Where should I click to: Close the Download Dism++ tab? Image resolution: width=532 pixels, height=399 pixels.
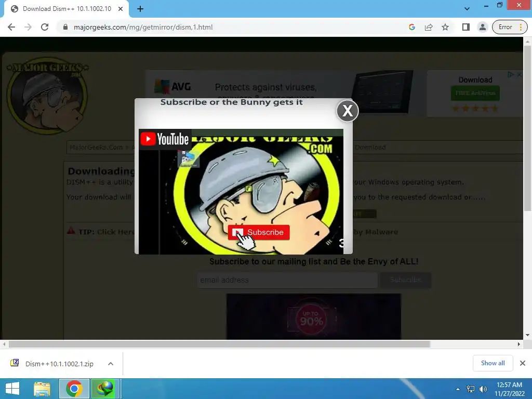pyautogui.click(x=121, y=9)
